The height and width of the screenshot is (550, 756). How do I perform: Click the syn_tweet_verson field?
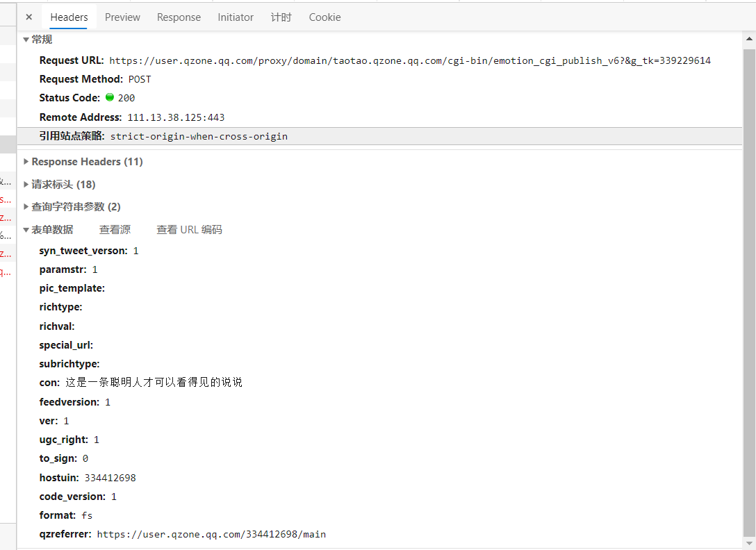point(89,251)
